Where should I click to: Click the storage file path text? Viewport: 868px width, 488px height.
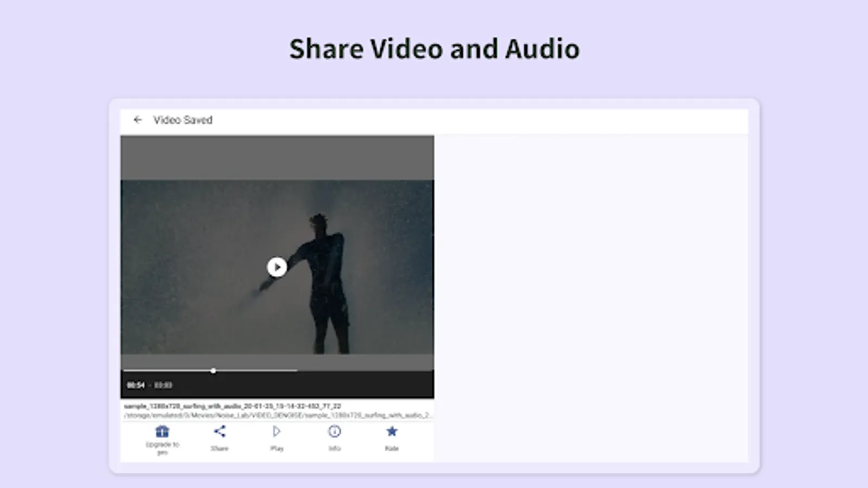[x=278, y=415]
